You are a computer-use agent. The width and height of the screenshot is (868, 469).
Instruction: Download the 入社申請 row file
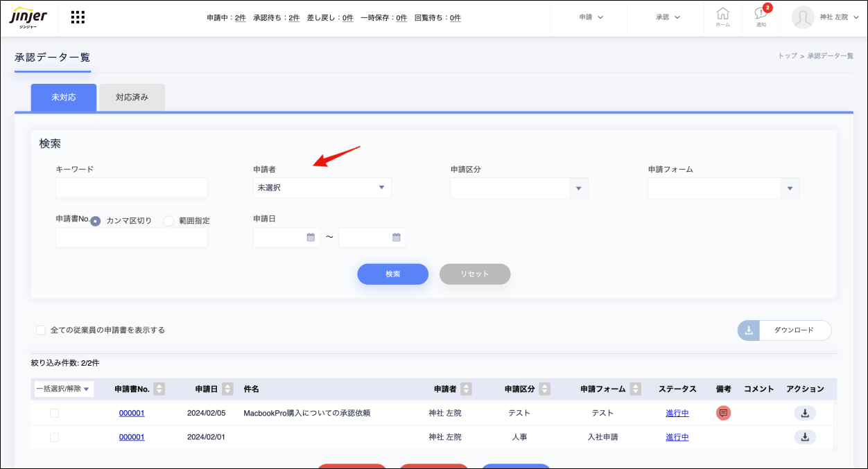[805, 437]
